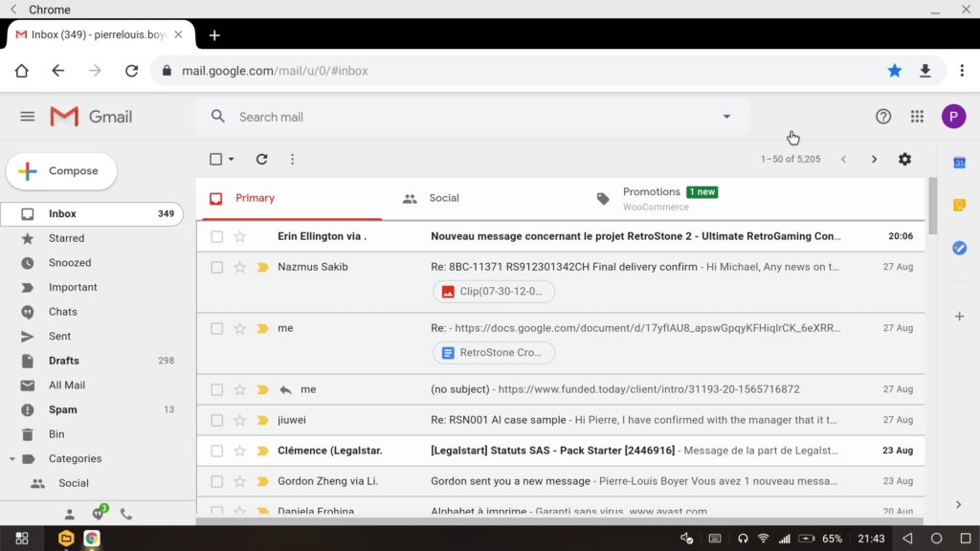Select the jiuwei email checkbox
The width and height of the screenshot is (980, 551).
(217, 420)
